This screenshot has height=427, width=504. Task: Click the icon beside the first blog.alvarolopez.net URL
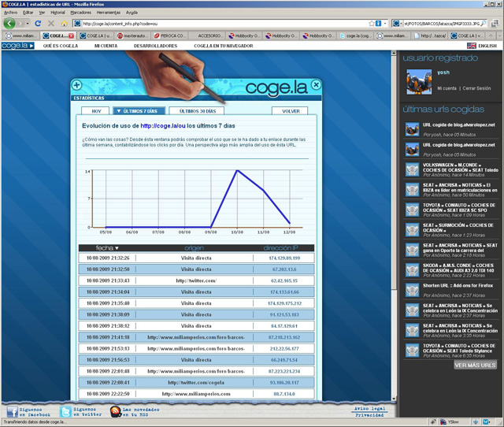point(412,129)
